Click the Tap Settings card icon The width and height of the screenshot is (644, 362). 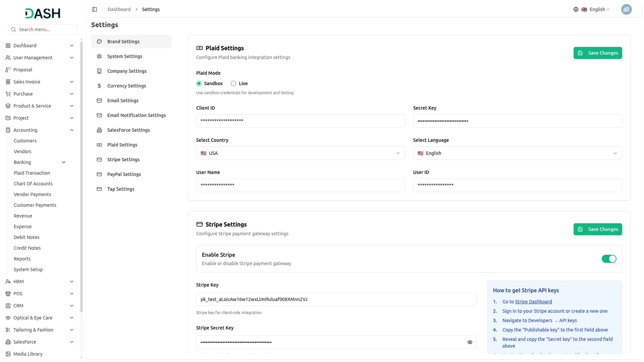pos(99,189)
